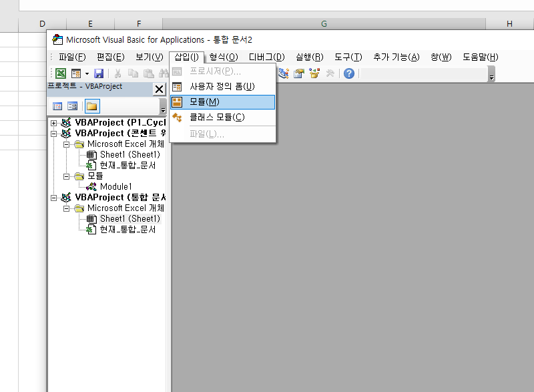Screen dimensions: 534x392
Task: Select column G header in Excel
Action: 324,24
